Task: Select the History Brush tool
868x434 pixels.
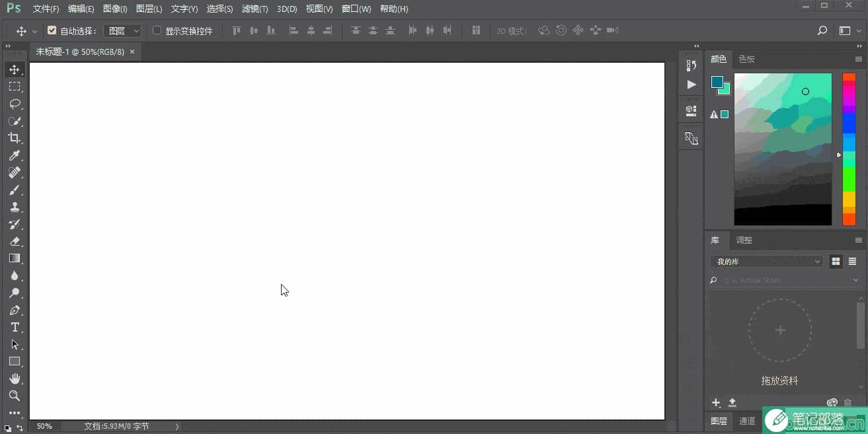Action: point(15,224)
